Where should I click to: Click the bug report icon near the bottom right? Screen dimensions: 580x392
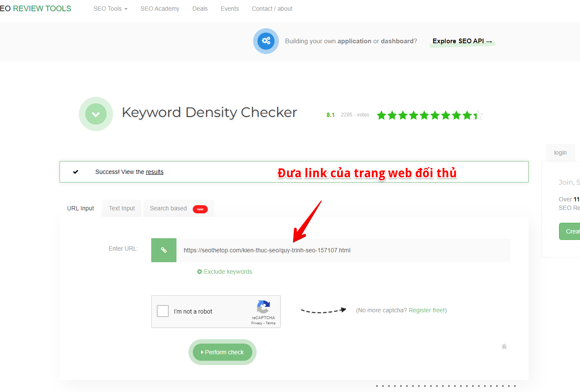(504, 346)
